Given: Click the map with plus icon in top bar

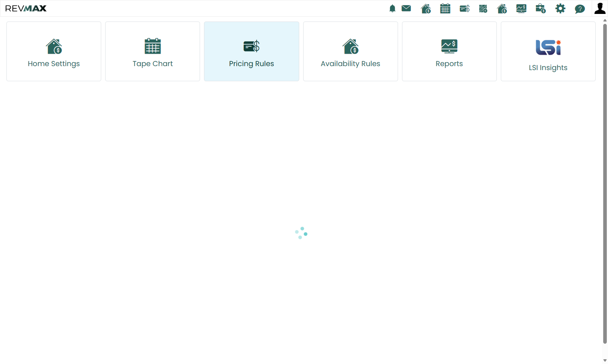Looking at the screenshot, I should click(x=483, y=8).
